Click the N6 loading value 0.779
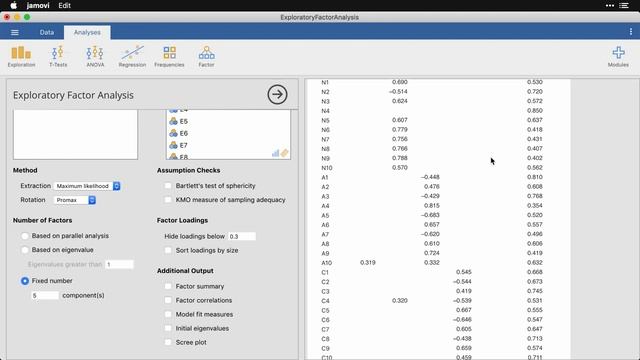This screenshot has height=360, width=640. click(400, 129)
